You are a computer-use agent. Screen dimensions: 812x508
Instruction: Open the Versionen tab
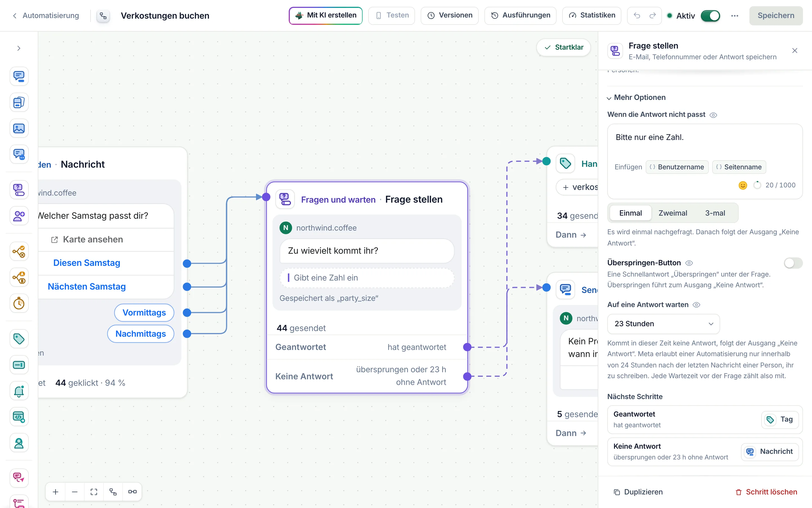tap(450, 16)
